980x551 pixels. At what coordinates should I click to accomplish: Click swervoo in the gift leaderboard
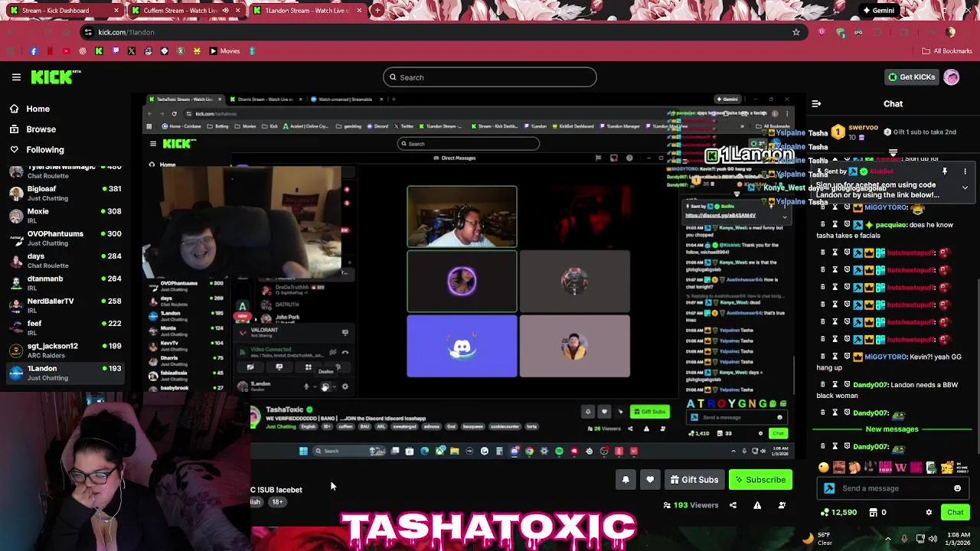862,128
